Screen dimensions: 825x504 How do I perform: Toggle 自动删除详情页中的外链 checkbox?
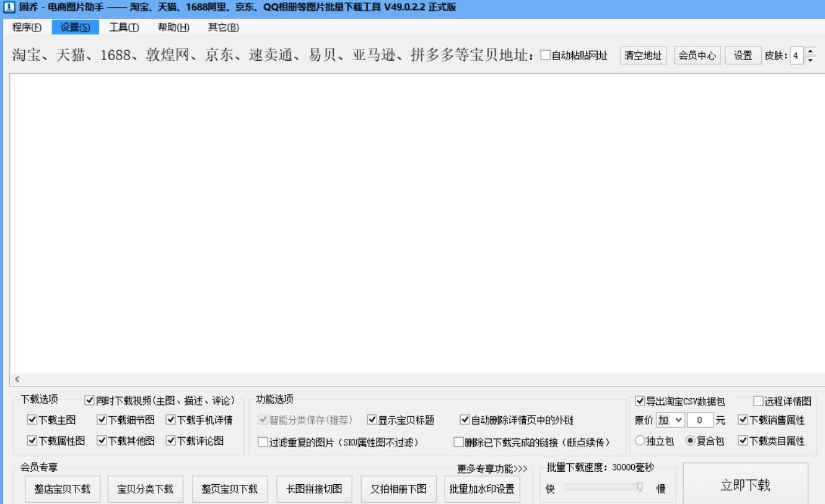(465, 420)
